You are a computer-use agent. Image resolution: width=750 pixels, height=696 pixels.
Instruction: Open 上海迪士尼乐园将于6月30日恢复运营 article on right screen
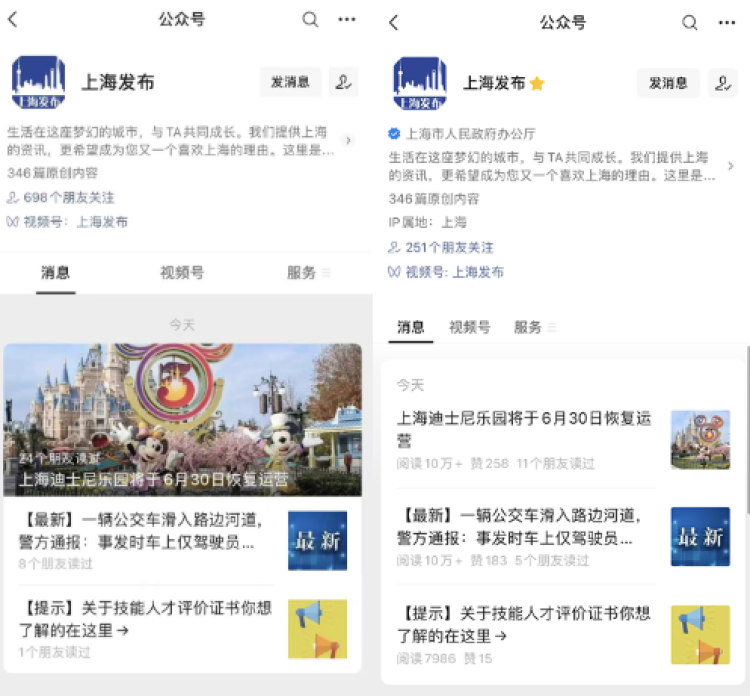pyautogui.click(x=524, y=429)
